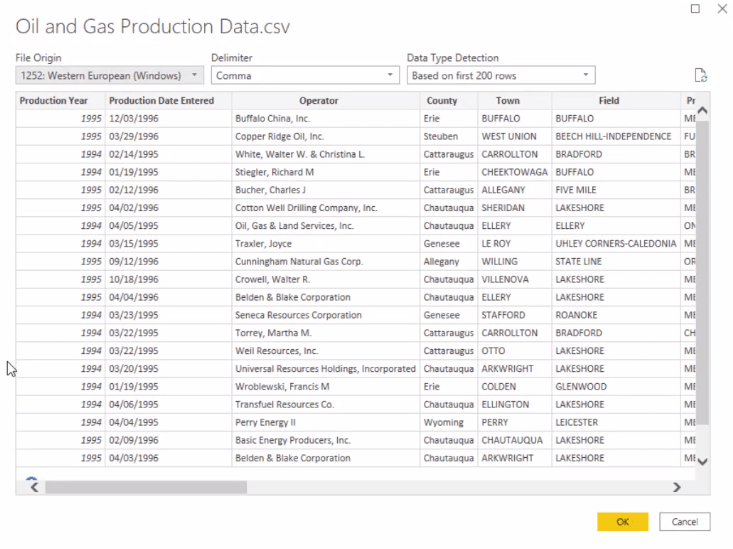Click Oil, Gas & Land Services, Inc. cell
The height and width of the screenshot is (549, 733).
click(x=326, y=225)
